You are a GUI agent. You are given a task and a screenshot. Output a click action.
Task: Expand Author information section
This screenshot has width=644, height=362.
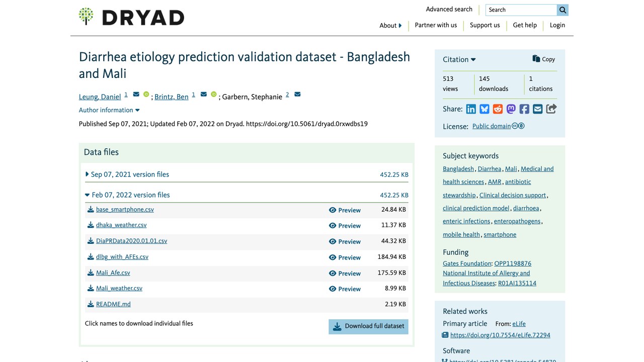109,110
